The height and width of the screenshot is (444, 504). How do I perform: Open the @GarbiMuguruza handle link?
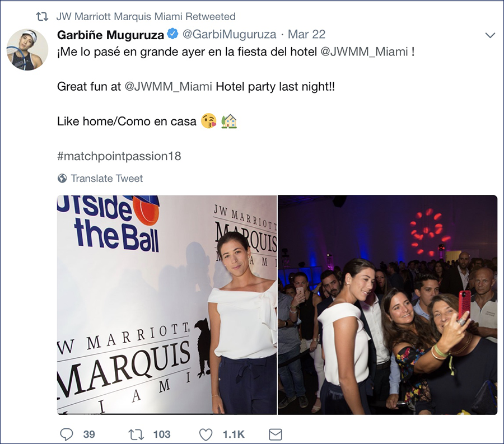point(229,34)
